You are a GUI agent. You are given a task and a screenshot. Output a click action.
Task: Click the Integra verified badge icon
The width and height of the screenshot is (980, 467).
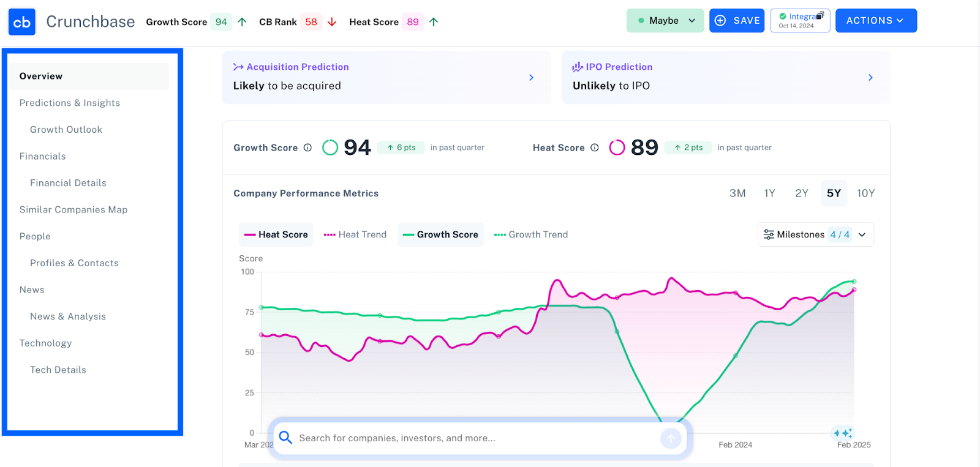[x=783, y=17]
